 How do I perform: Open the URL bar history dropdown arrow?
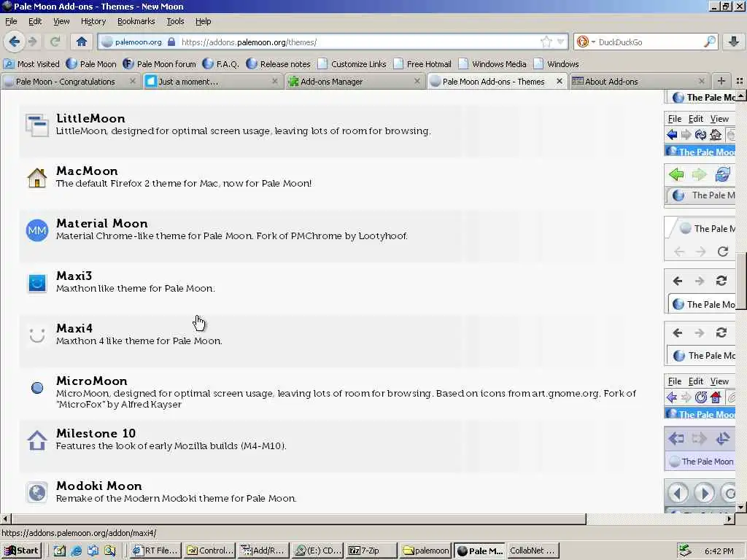click(x=561, y=42)
